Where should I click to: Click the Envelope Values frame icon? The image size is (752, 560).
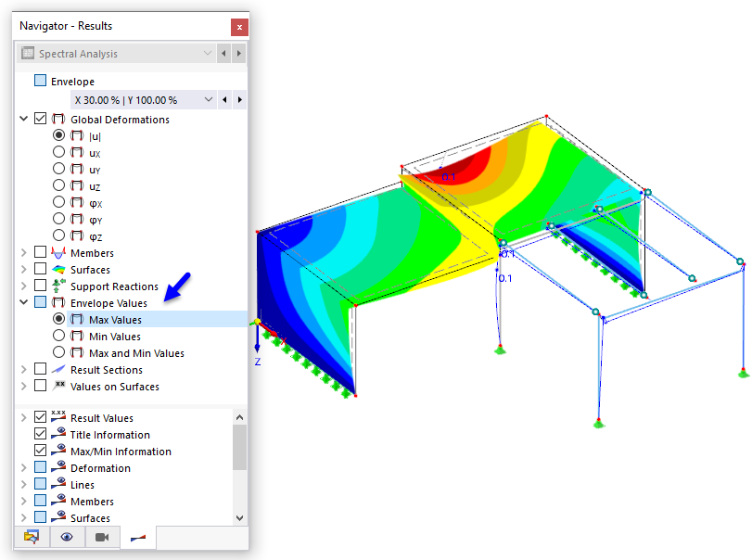point(58,302)
